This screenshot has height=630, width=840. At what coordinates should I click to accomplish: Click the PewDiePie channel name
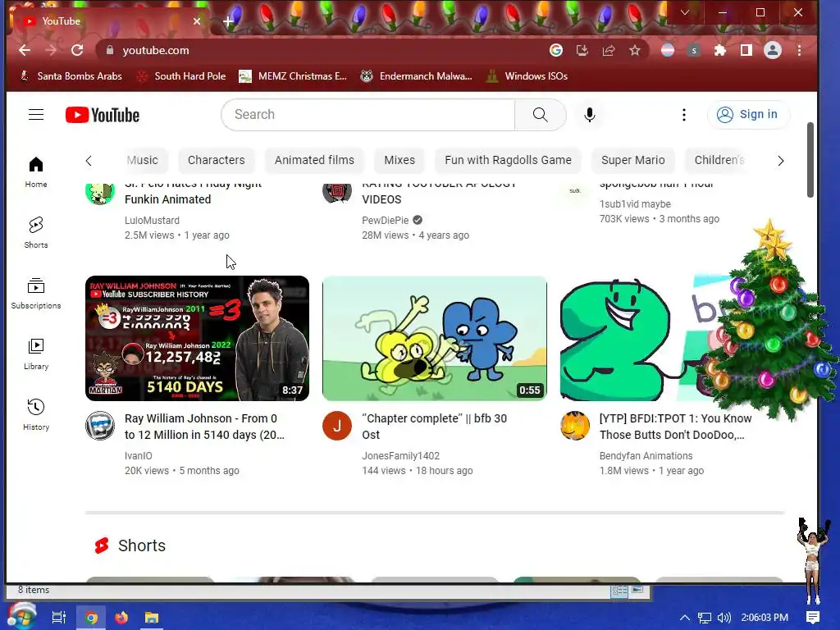386,220
